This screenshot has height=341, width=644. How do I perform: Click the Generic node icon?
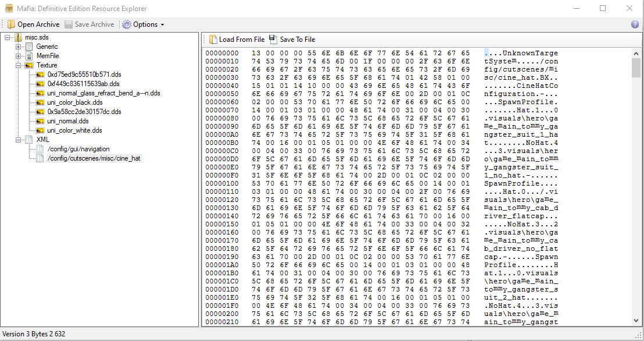(28, 47)
